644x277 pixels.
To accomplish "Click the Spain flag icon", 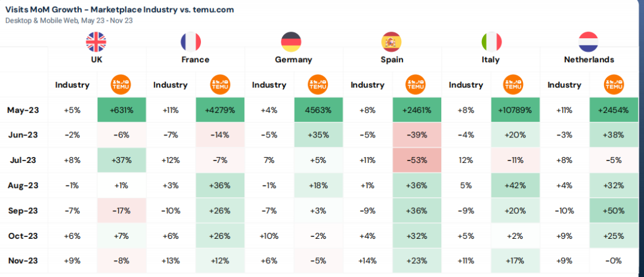I will [392, 41].
